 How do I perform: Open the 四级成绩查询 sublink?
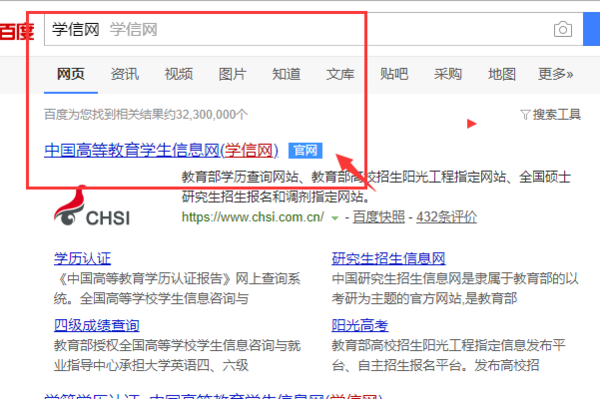96,325
